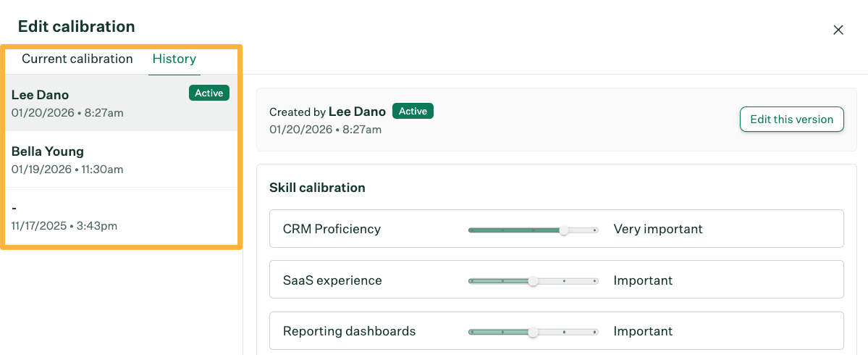Viewport: 868px width, 355px height.
Task: Close the Edit calibration dialog
Action: (x=838, y=30)
